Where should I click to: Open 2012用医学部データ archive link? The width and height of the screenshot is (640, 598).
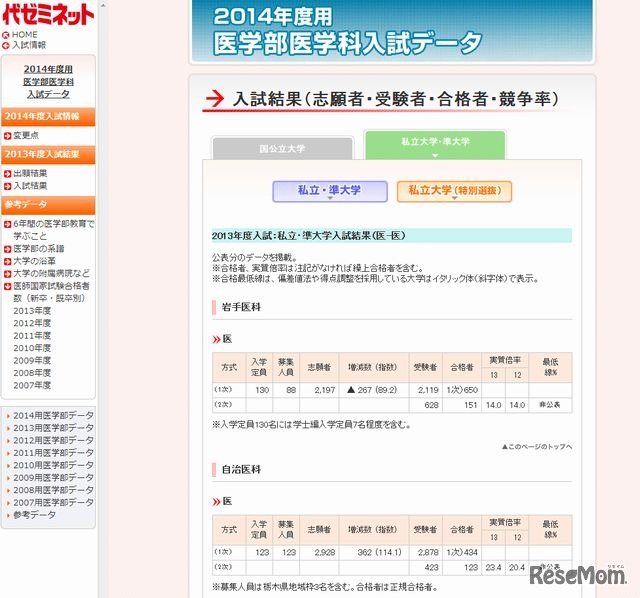click(53, 440)
